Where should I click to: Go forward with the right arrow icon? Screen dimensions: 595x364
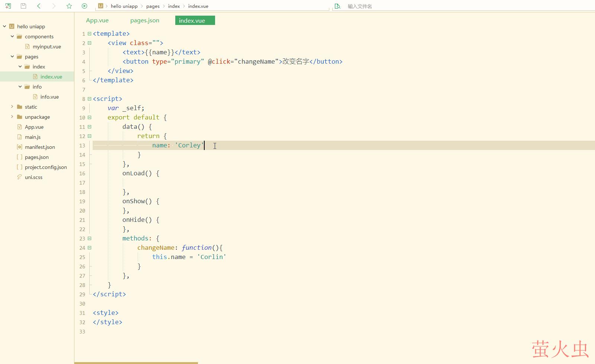[x=54, y=6]
